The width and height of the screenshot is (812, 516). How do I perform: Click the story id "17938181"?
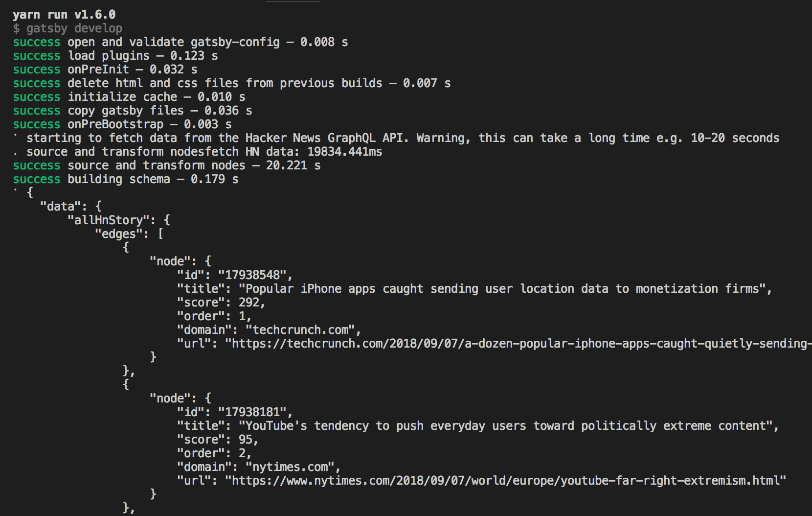tap(252, 412)
